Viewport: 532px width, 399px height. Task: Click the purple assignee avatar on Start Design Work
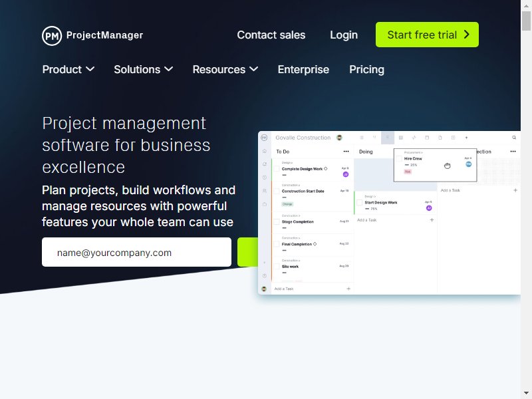[x=429, y=208]
